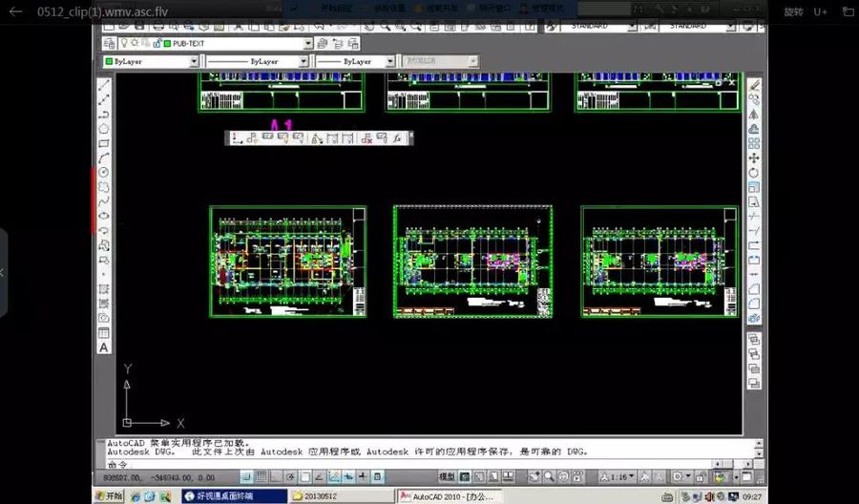Image resolution: width=859 pixels, height=504 pixels.
Task: Choose the Array modify tool
Action: point(754,143)
